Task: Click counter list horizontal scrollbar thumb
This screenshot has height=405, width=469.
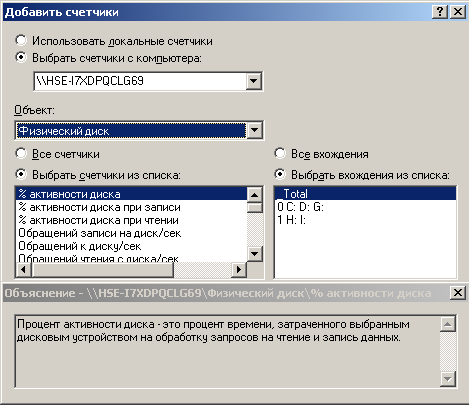Action: (103, 269)
